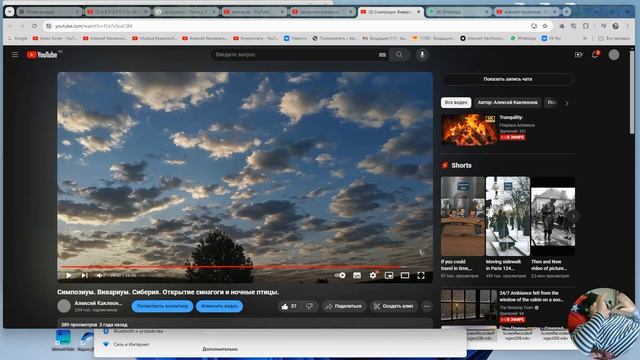Screen dimensions: 640x360
Task: Play the video
Action: coord(69,276)
